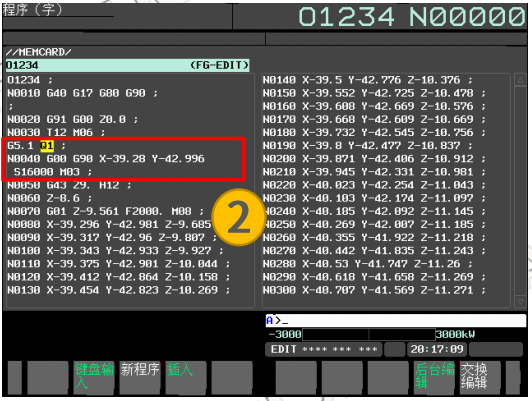Image resolution: width=532 pixels, height=401 pixels.
Task: Select the 交换编辑 softkey
Action: 480,378
